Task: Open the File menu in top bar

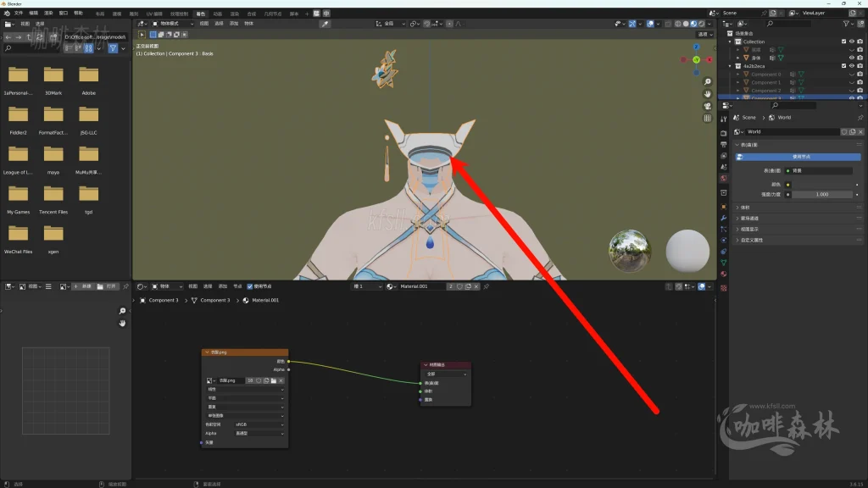Action: pyautogui.click(x=19, y=14)
